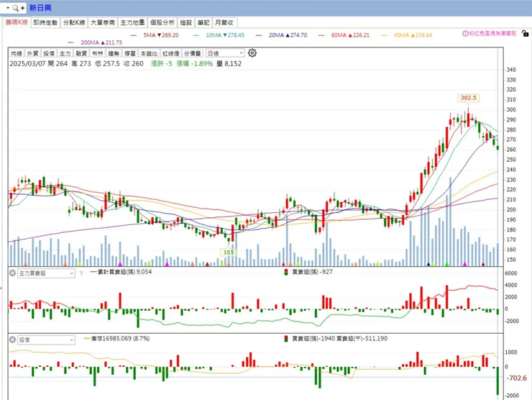Toggle the 趨勢 overlay button
Screen dimensions: 532x400
(114, 53)
